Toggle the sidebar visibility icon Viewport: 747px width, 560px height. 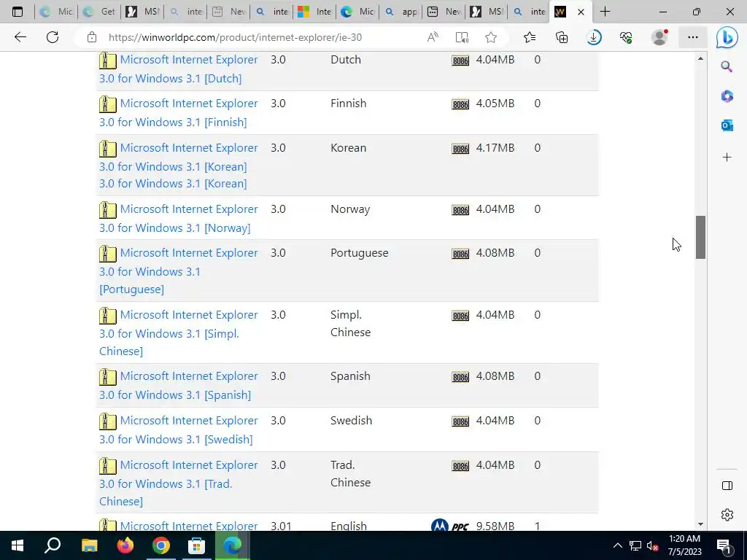[727, 486]
